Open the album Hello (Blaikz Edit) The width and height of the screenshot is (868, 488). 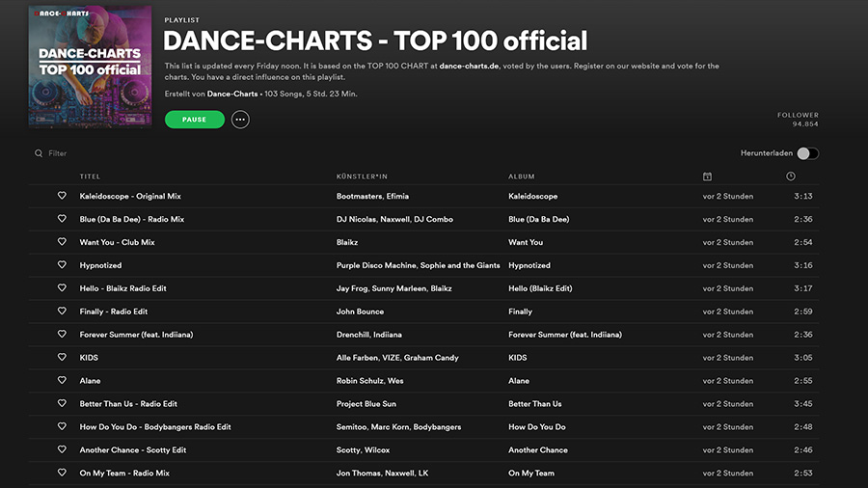coord(540,288)
